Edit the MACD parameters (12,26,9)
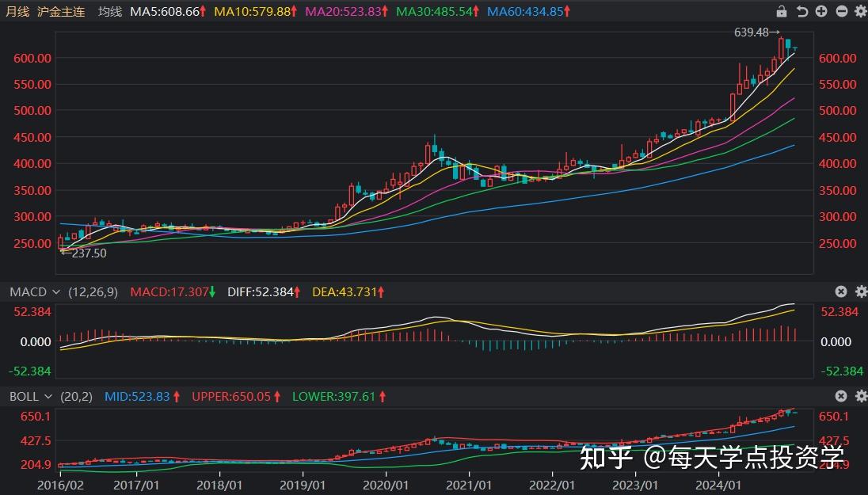 point(93,291)
